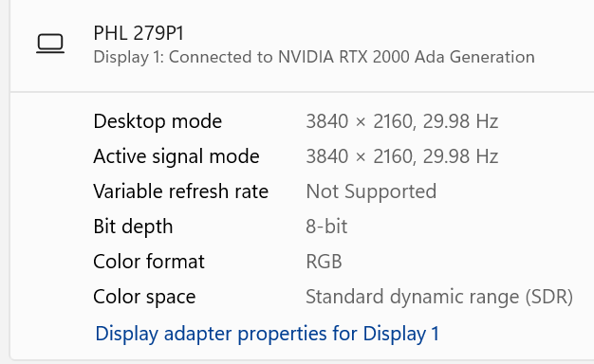Click the divider below the display header
The height and width of the screenshot is (364, 594).
point(302,91)
